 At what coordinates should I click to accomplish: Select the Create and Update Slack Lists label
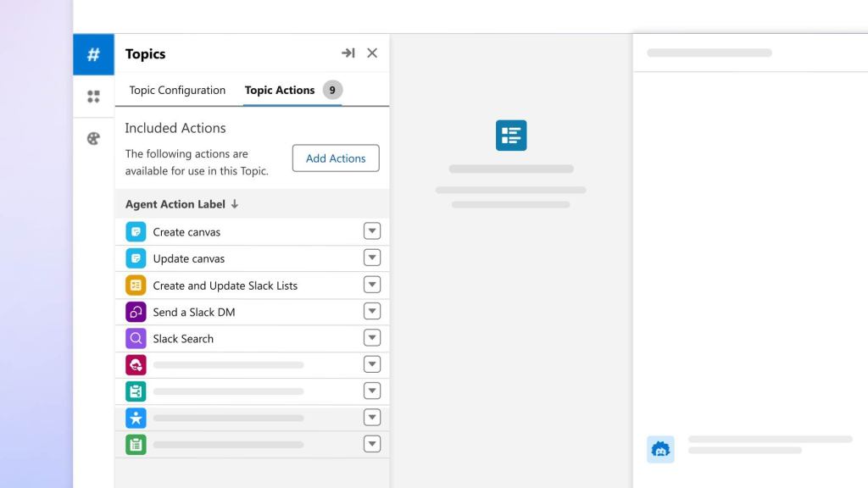pos(225,286)
